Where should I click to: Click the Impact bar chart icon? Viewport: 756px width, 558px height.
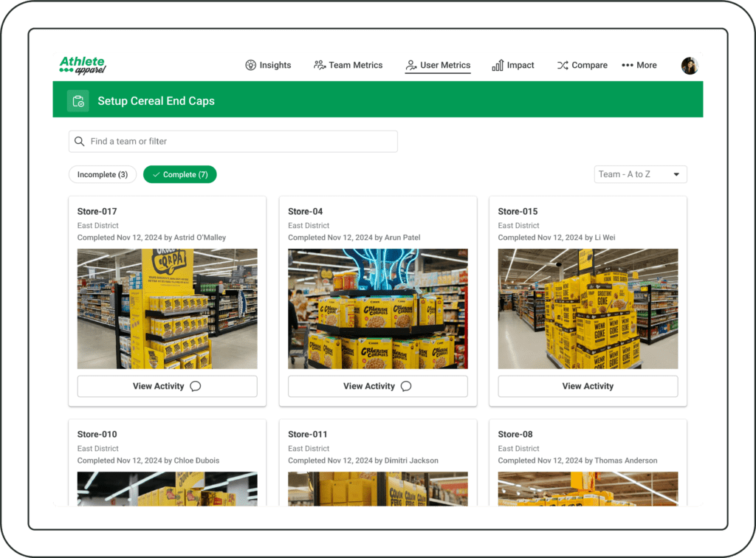point(498,65)
